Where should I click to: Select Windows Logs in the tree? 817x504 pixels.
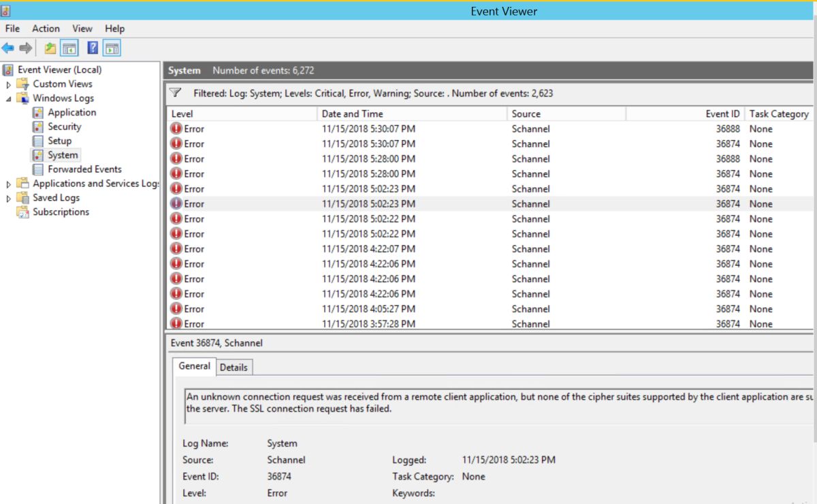(63, 99)
